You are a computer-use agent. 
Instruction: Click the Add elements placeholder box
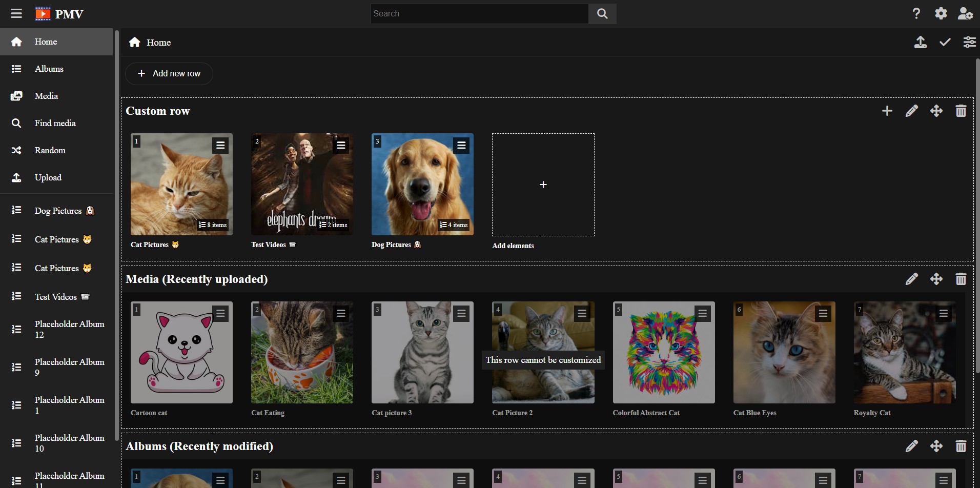543,185
